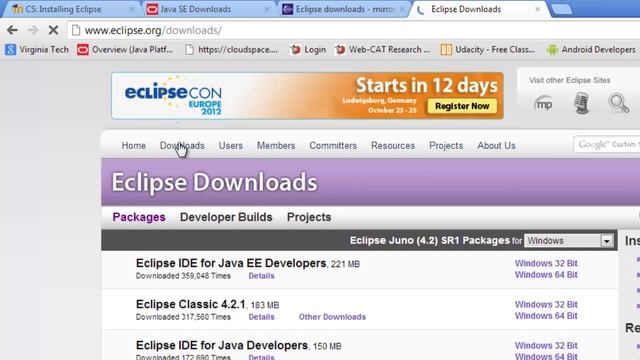
Task: Click 'Eclipse Juno (4.2) SR1 Packages' heading
Action: tap(430, 240)
